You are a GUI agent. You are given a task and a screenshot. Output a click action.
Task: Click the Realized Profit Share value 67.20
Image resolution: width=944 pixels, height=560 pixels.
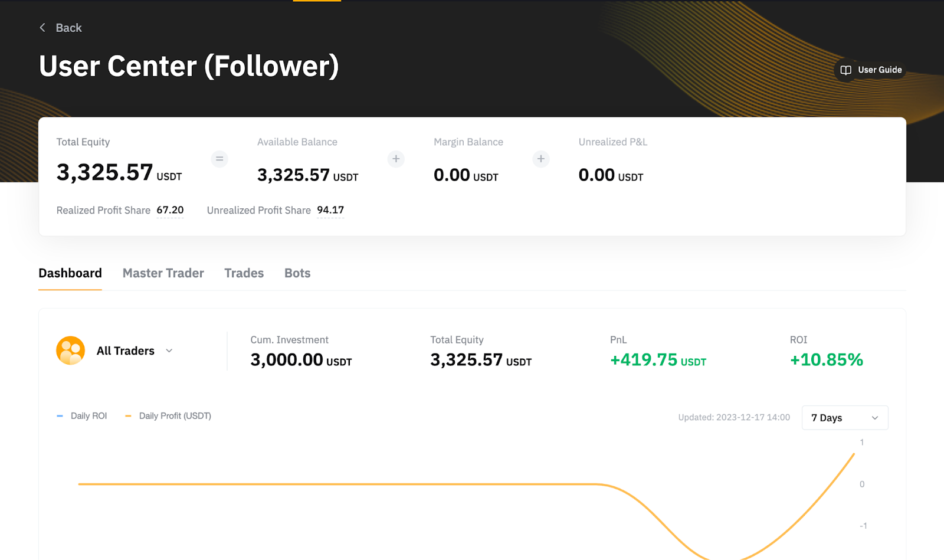point(170,210)
